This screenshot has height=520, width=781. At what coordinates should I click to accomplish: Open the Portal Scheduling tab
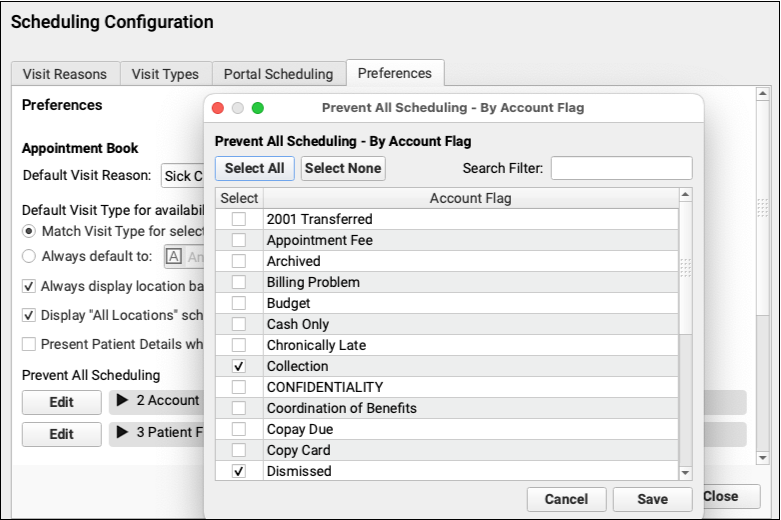(278, 74)
